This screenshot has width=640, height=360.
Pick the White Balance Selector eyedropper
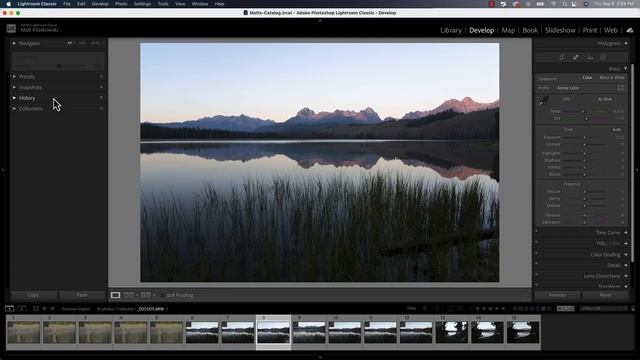coord(543,101)
